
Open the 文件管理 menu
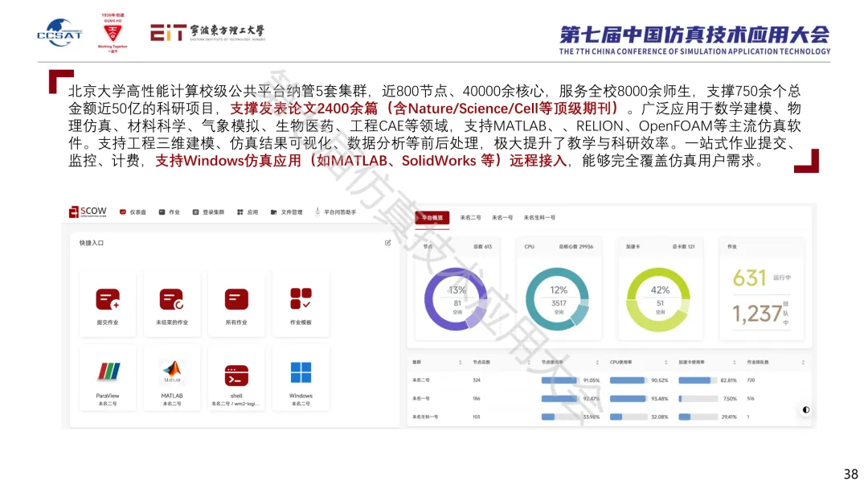[x=287, y=212]
